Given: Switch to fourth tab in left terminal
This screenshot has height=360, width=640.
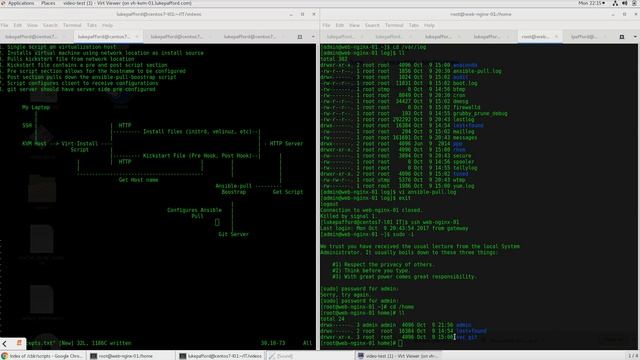Looking at the screenshot, I should pos(250,37).
